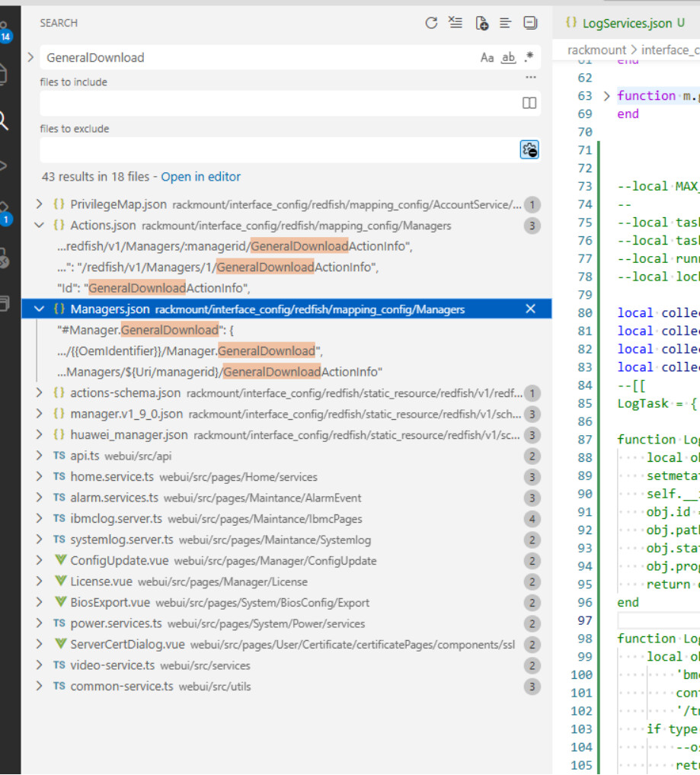Toggle exclude settings and ignore files

click(x=529, y=149)
